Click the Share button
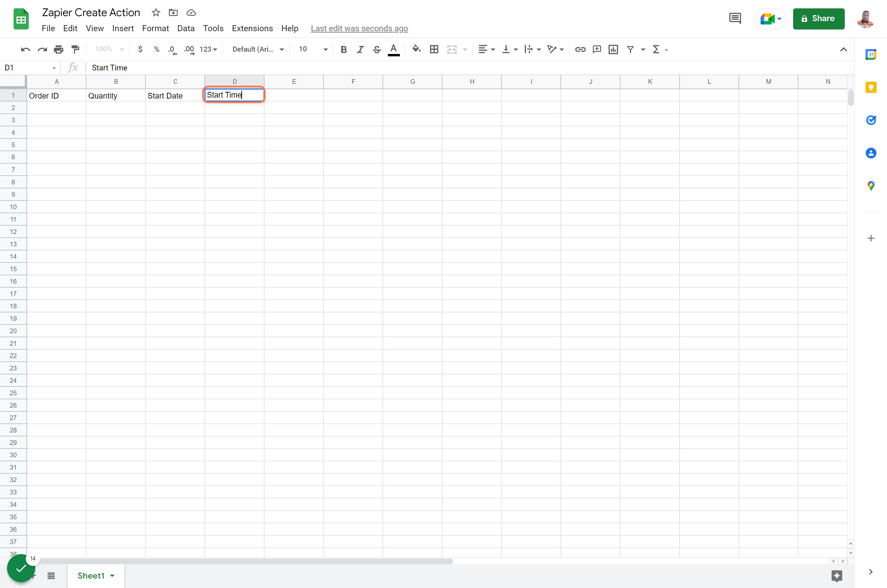 (x=819, y=18)
